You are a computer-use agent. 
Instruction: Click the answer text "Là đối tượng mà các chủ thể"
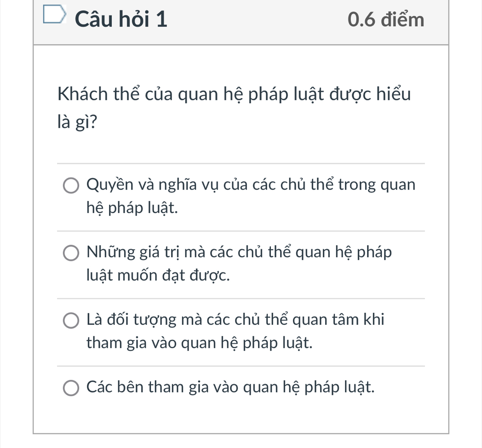tap(235, 320)
